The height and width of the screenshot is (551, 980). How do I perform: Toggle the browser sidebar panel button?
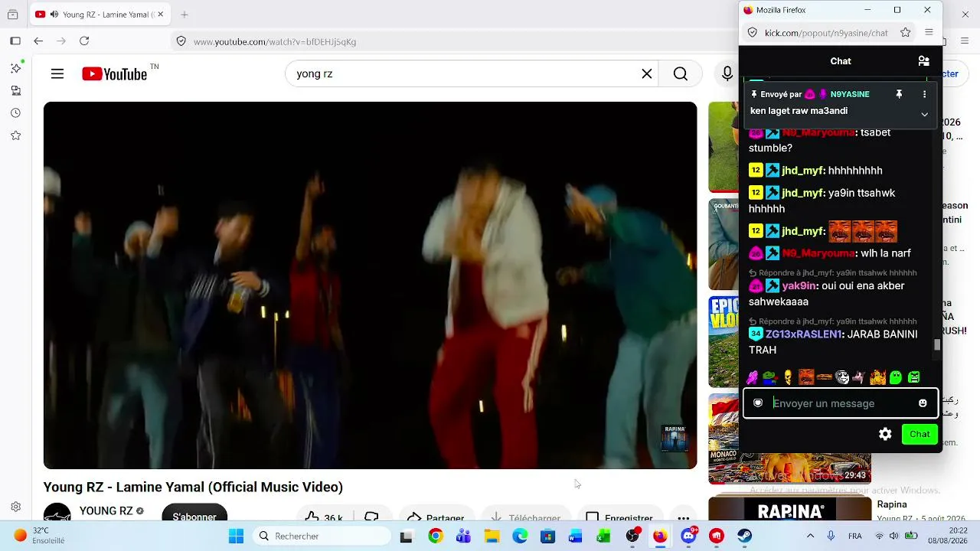15,41
